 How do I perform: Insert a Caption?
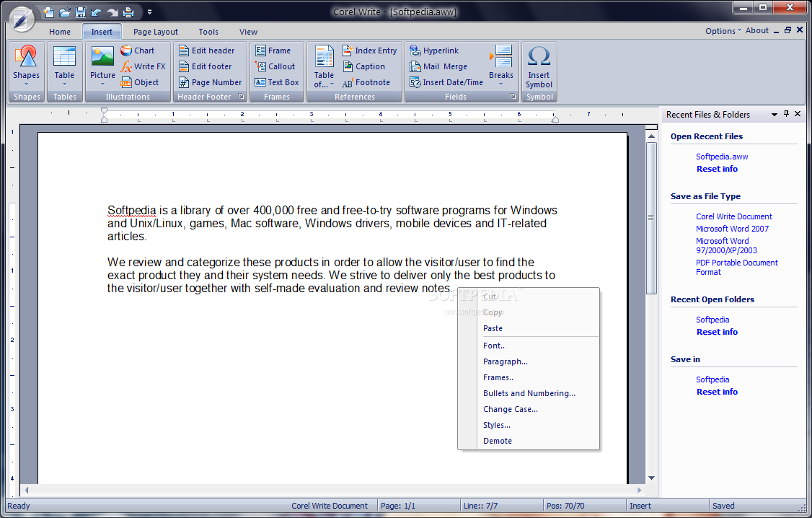coord(364,66)
